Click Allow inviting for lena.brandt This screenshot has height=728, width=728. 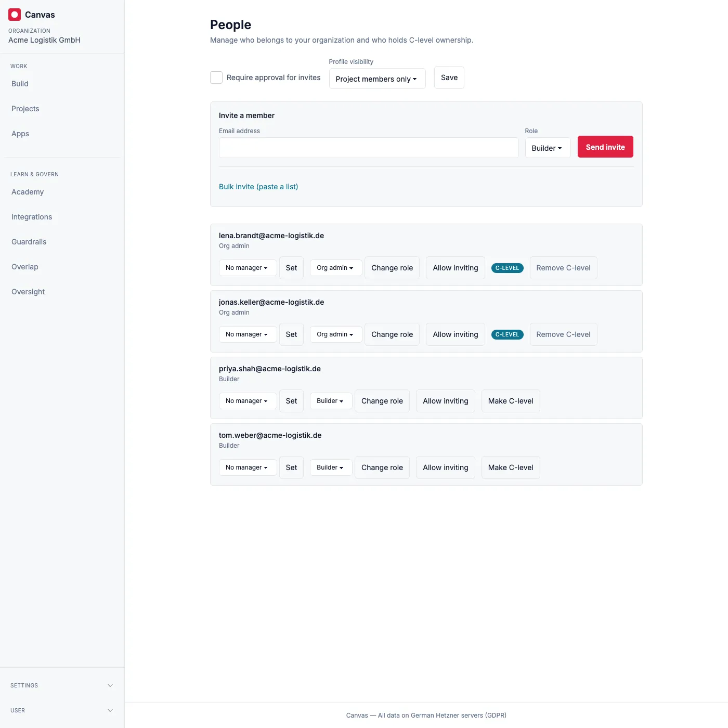[456, 268]
